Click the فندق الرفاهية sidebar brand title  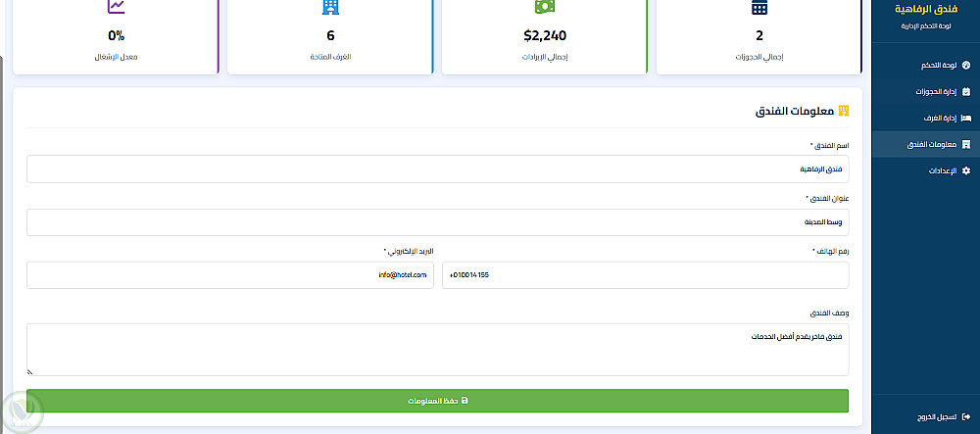coord(926,10)
